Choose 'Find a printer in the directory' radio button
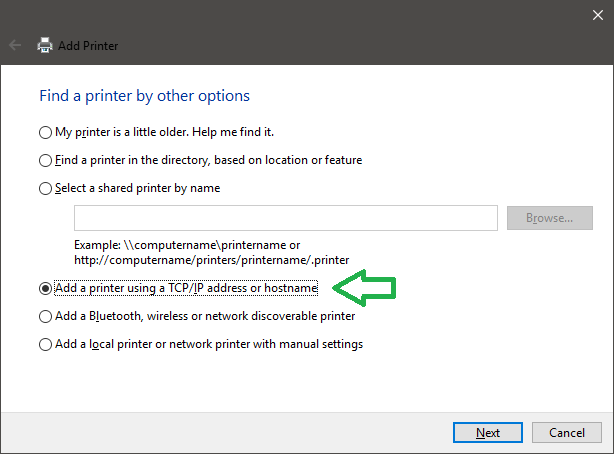The height and width of the screenshot is (454, 614). [x=44, y=160]
